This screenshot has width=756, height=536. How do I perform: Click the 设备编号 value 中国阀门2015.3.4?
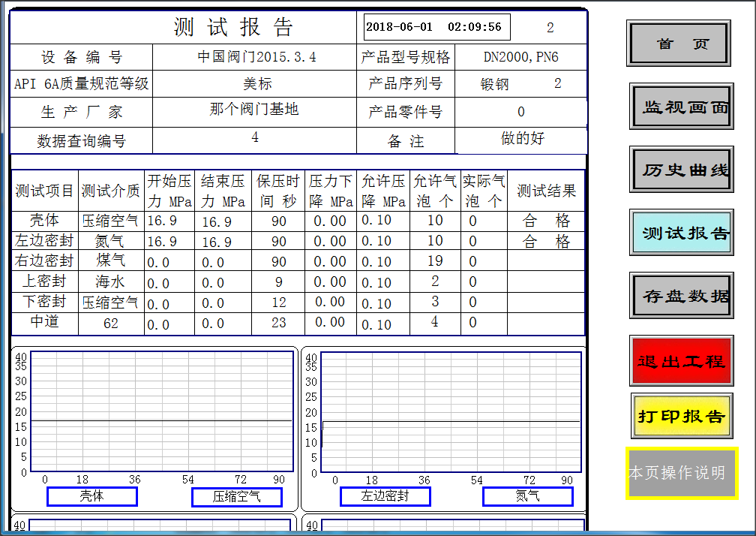[253, 57]
